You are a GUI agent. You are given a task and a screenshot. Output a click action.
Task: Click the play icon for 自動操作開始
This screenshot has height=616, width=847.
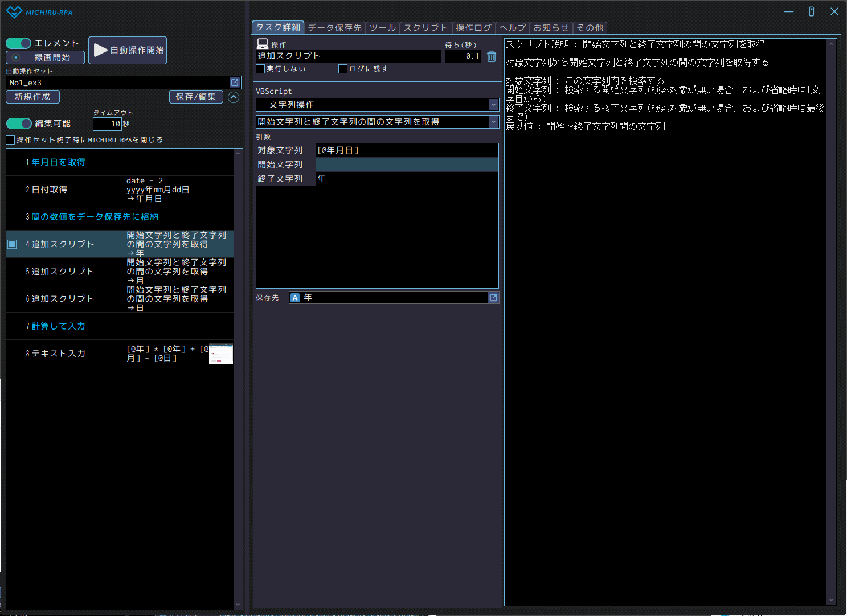(x=101, y=50)
